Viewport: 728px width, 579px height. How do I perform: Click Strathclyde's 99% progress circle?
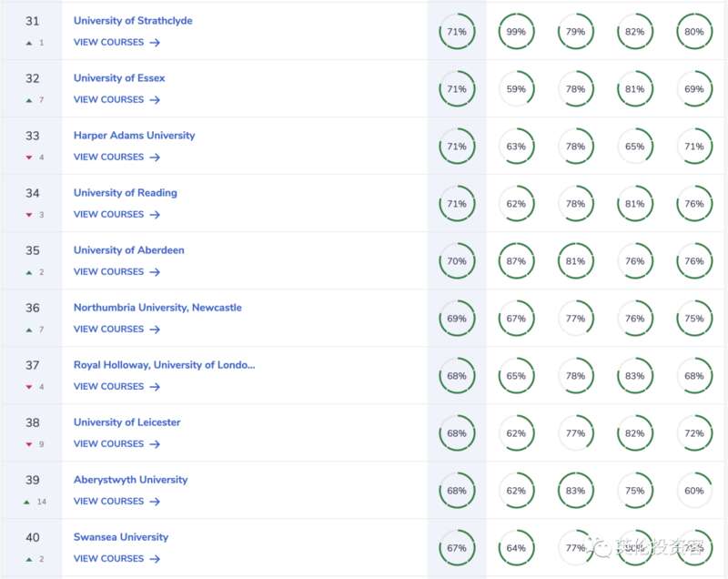point(516,32)
